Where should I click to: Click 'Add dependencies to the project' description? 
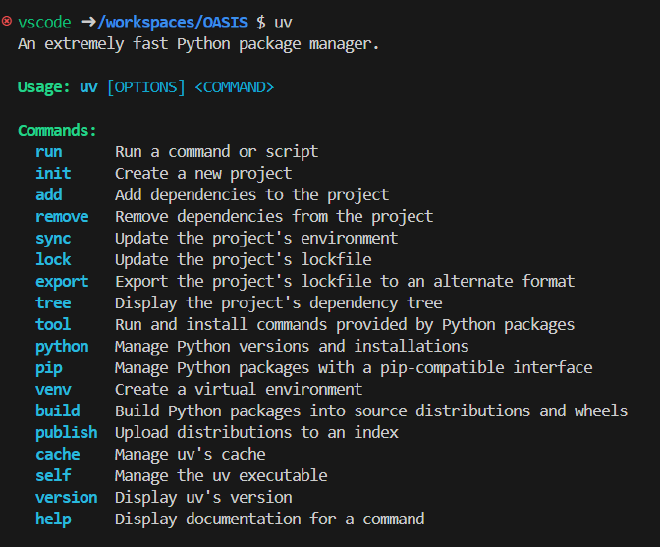point(252,195)
